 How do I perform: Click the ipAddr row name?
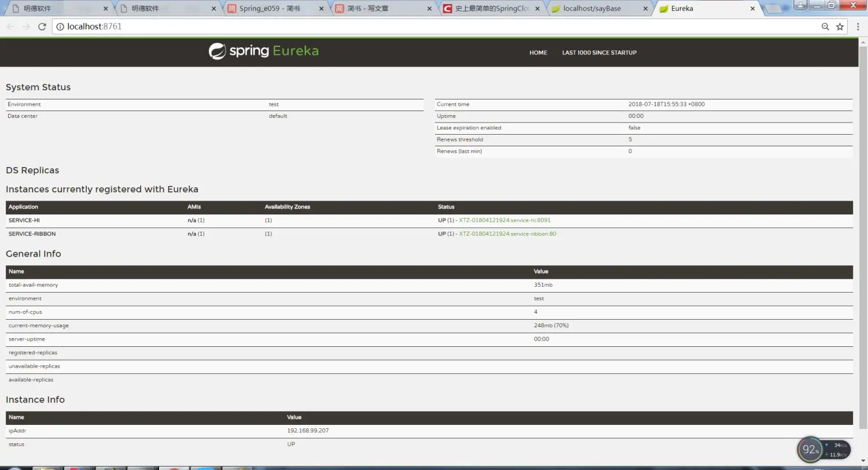17,431
